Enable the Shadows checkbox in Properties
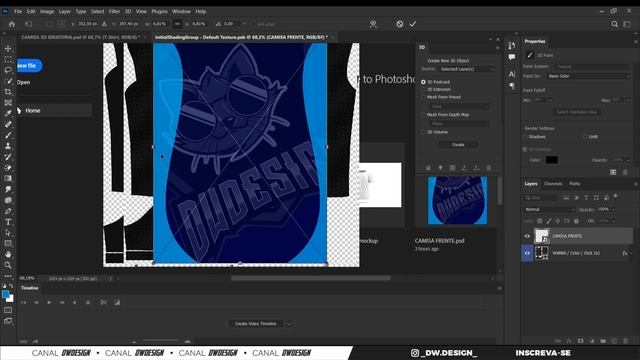This screenshot has height=360, width=640. click(525, 137)
